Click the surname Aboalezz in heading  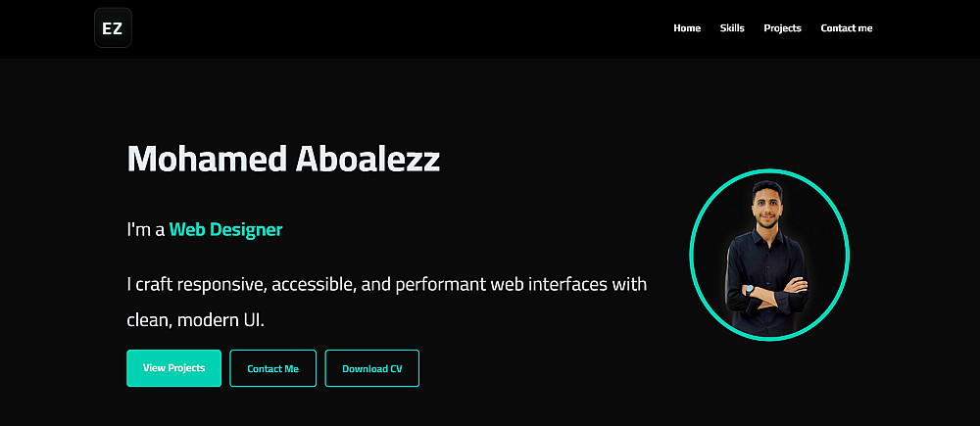click(x=368, y=159)
